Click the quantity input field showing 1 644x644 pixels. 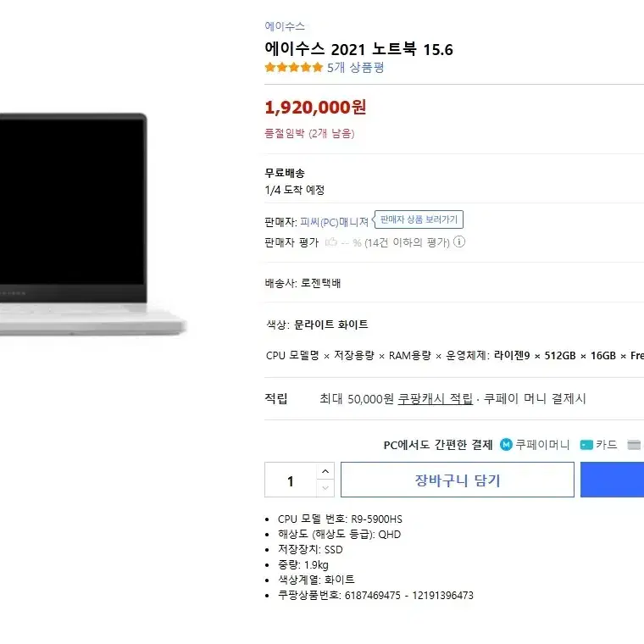291,480
